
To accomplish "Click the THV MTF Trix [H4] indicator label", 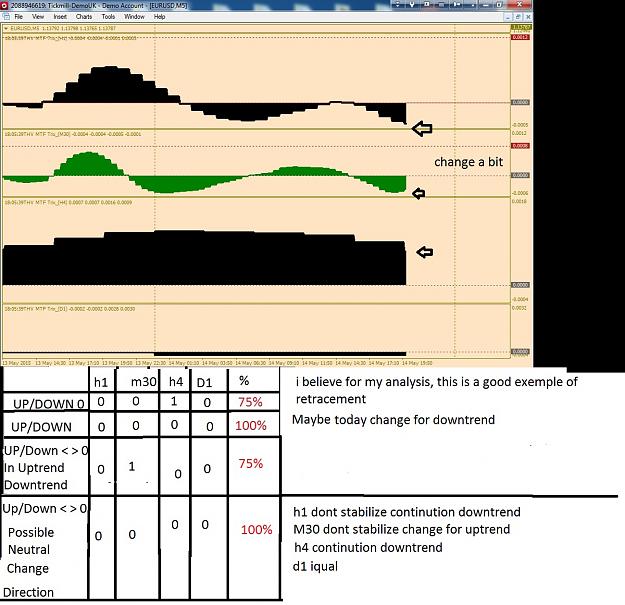I will coord(68,202).
